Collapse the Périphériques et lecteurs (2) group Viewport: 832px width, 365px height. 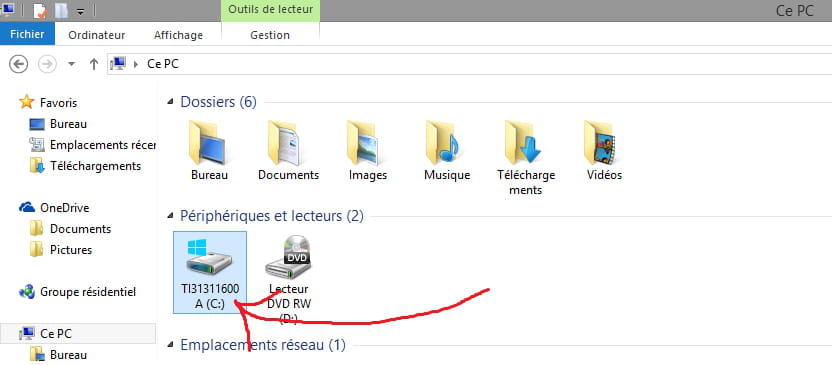(170, 216)
